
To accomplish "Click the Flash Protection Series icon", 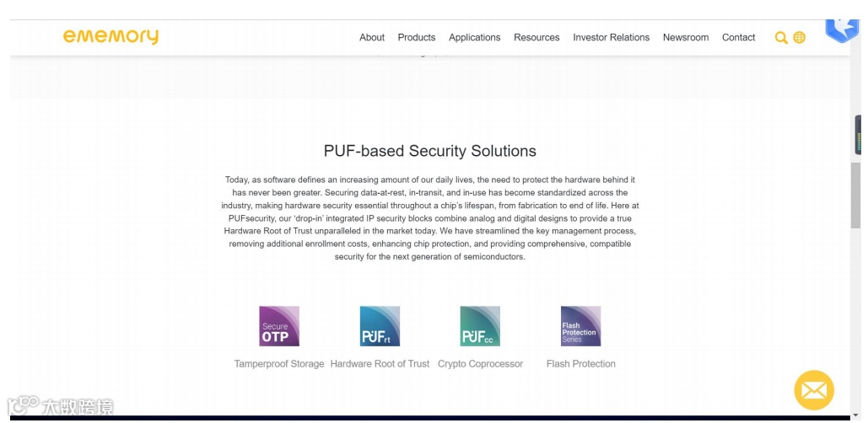I will [580, 326].
